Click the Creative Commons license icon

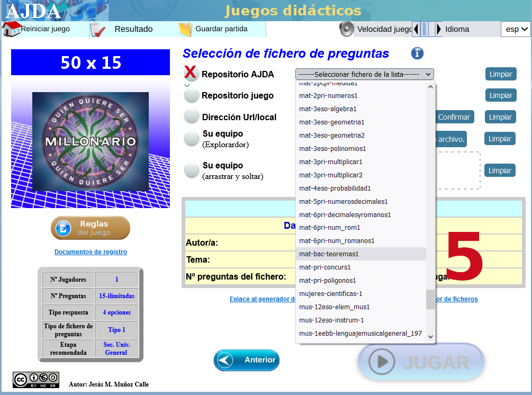click(35, 380)
